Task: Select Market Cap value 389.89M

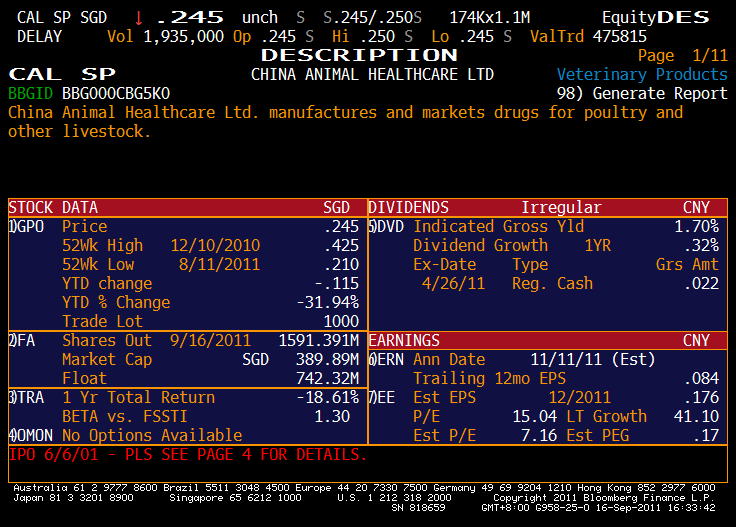Action: pyautogui.click(x=328, y=359)
